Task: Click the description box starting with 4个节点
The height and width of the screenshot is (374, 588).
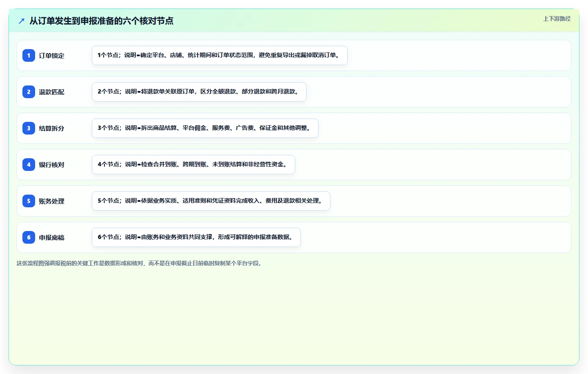Action: pyautogui.click(x=193, y=165)
